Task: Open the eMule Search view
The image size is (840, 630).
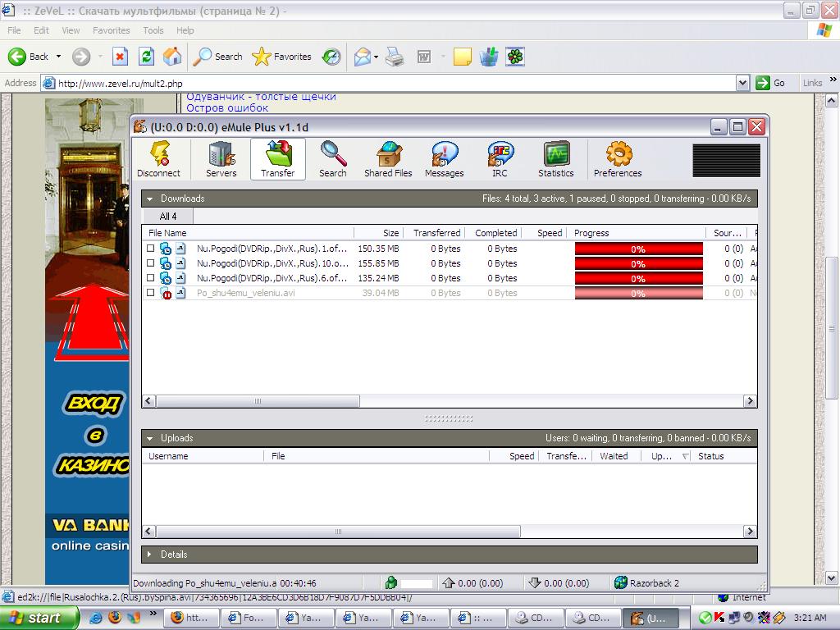Action: coord(333,159)
